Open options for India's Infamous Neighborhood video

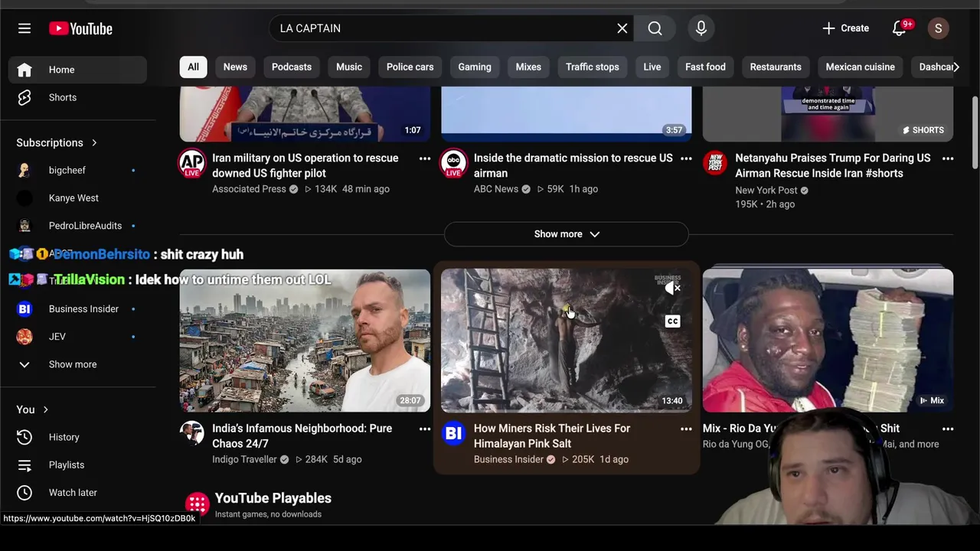pos(425,429)
